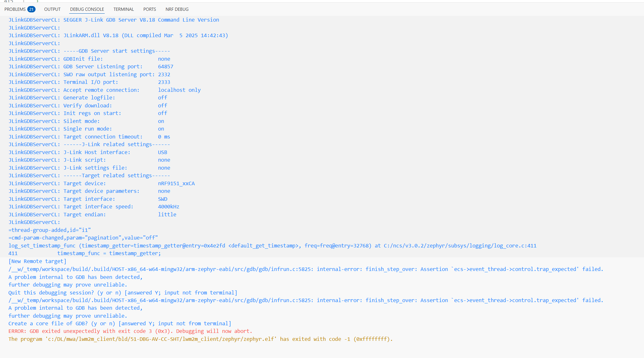The image size is (644, 358).
Task: Click the problems count badge 21
Action: [31, 9]
